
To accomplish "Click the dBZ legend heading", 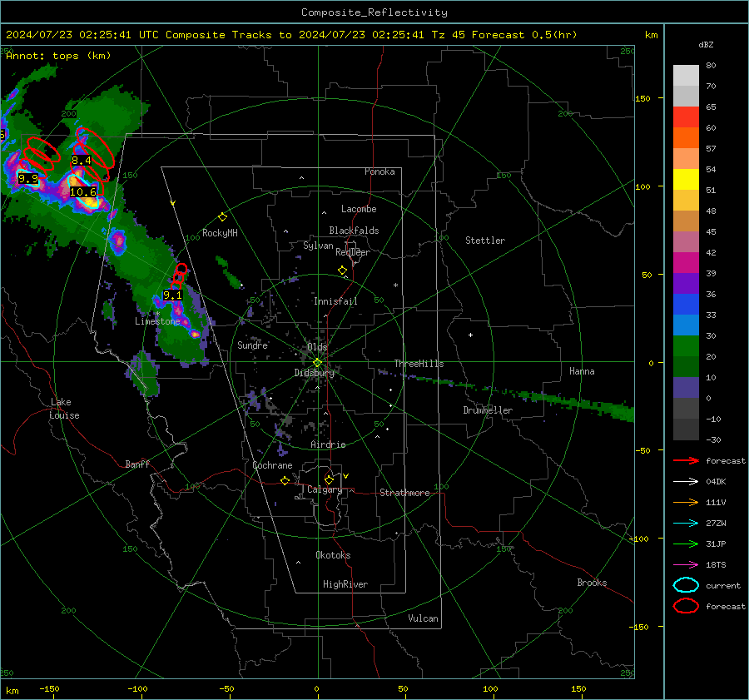I will [x=706, y=44].
